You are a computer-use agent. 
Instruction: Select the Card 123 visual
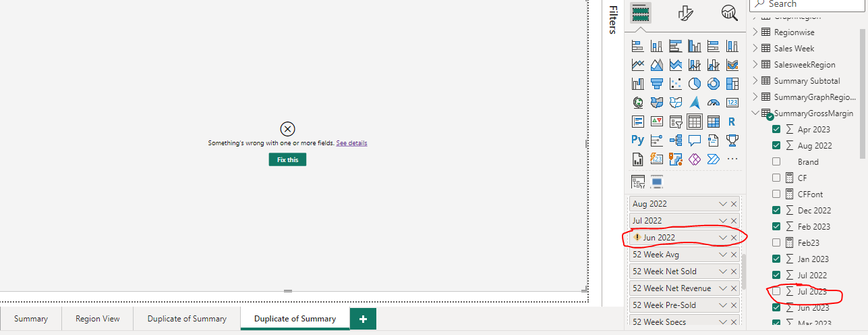point(732,103)
